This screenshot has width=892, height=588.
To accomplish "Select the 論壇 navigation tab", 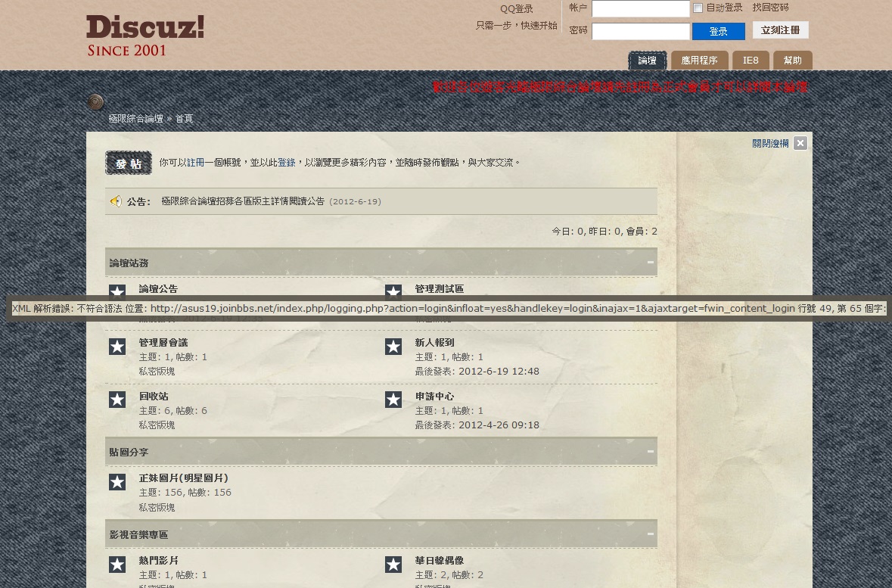I will pyautogui.click(x=648, y=61).
